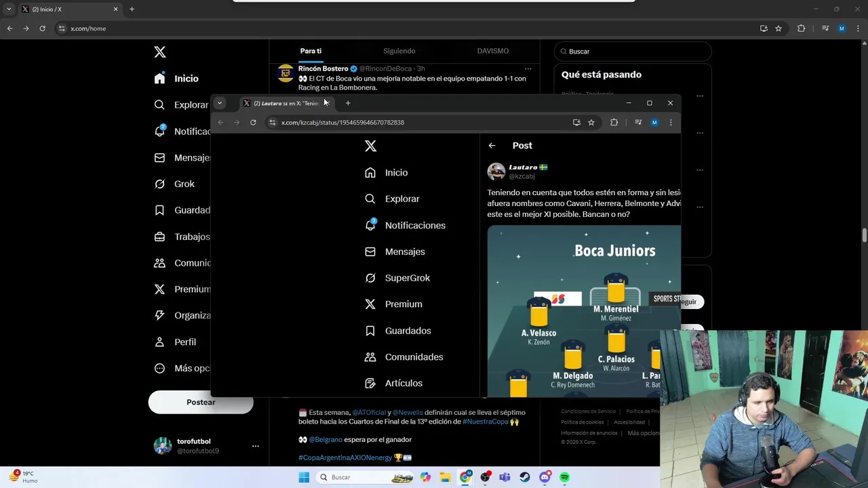868x488 pixels.
Task: Click the #NuestraCopa hashtag
Action: click(486, 422)
